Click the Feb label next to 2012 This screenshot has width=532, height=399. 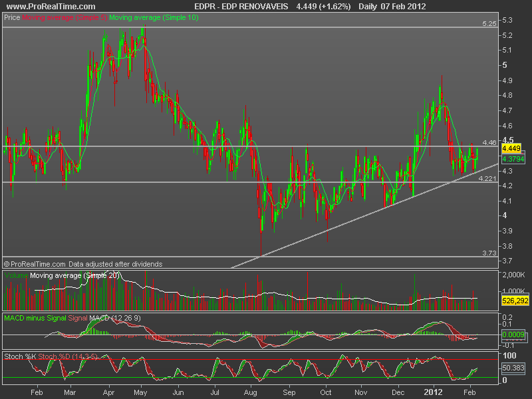469,392
